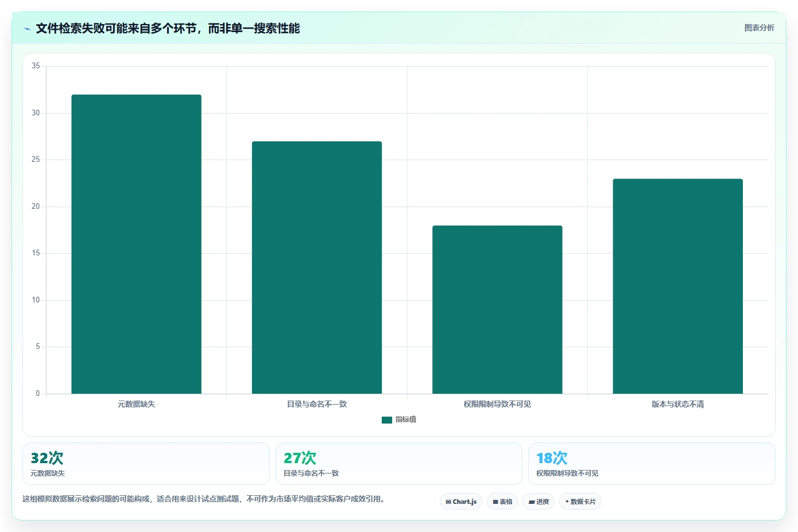798x532 pixels.
Task: Click the y-axis value 25
Action: coord(36,160)
